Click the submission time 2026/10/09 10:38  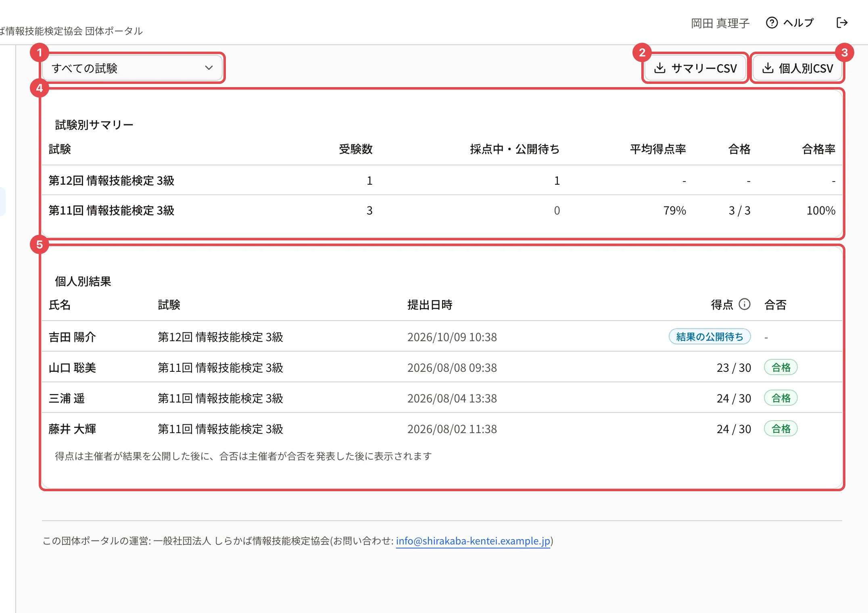[x=452, y=337]
